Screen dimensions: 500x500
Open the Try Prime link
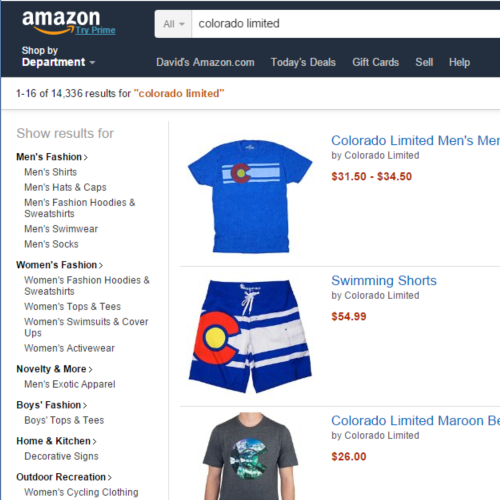[95, 30]
